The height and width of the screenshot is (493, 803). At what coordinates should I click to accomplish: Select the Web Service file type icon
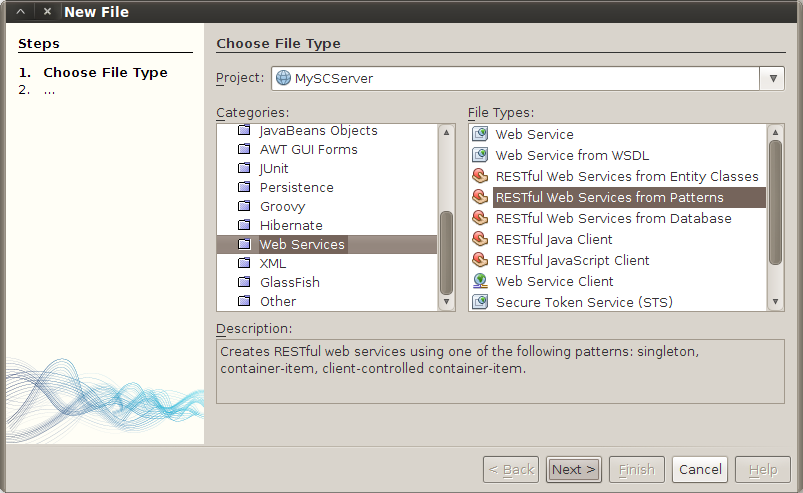pyautogui.click(x=480, y=134)
